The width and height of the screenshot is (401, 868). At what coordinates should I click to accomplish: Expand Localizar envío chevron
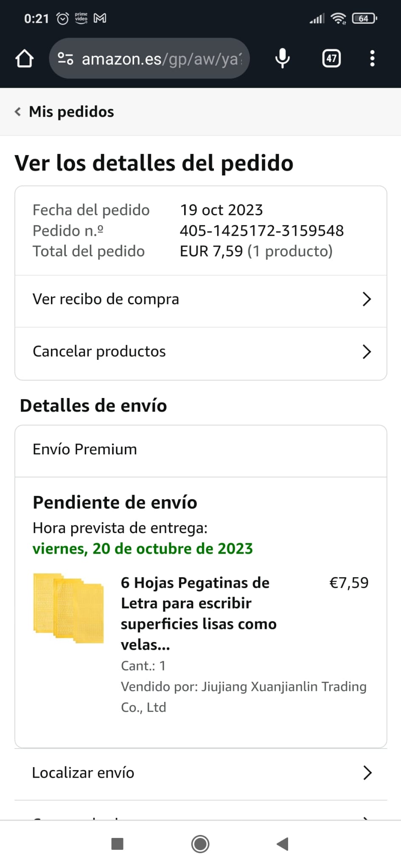click(x=367, y=773)
